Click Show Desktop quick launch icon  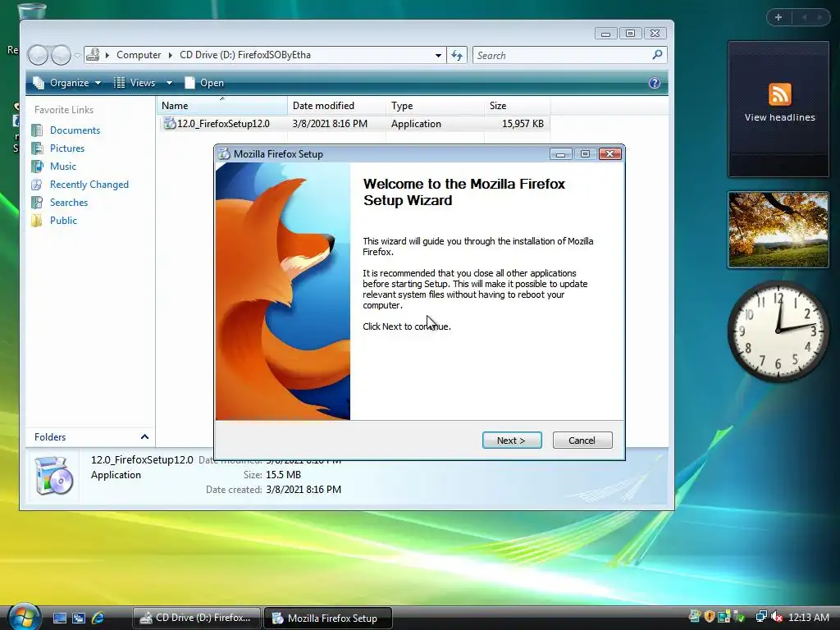point(59,618)
